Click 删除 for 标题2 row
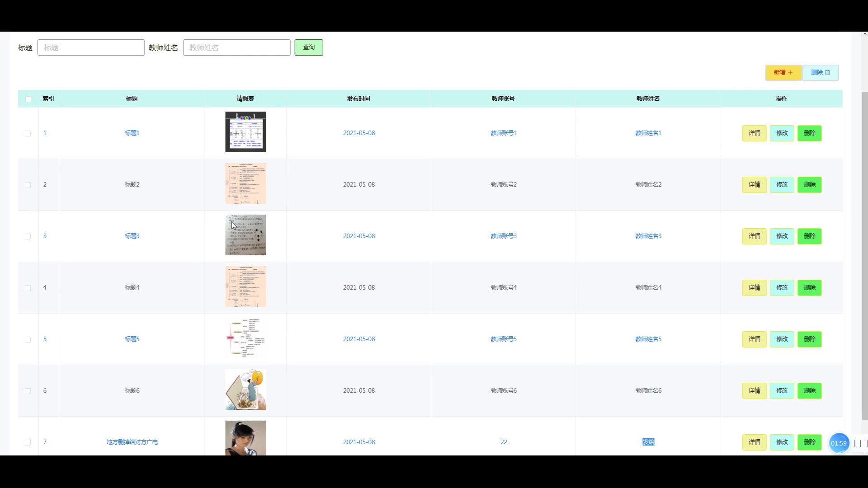The height and width of the screenshot is (488, 868). coord(809,184)
